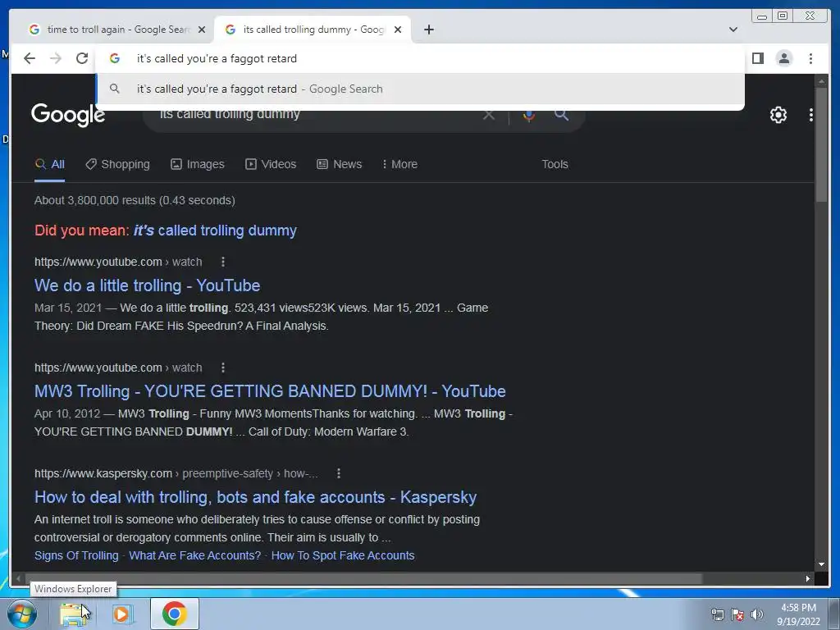Click the Google logo
840x630 pixels.
tap(68, 115)
